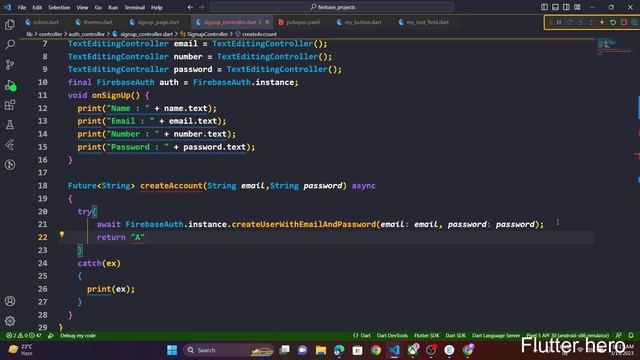The width and height of the screenshot is (640, 360).
Task: Open the Customize Layout menu
Action: [x=577, y=7]
